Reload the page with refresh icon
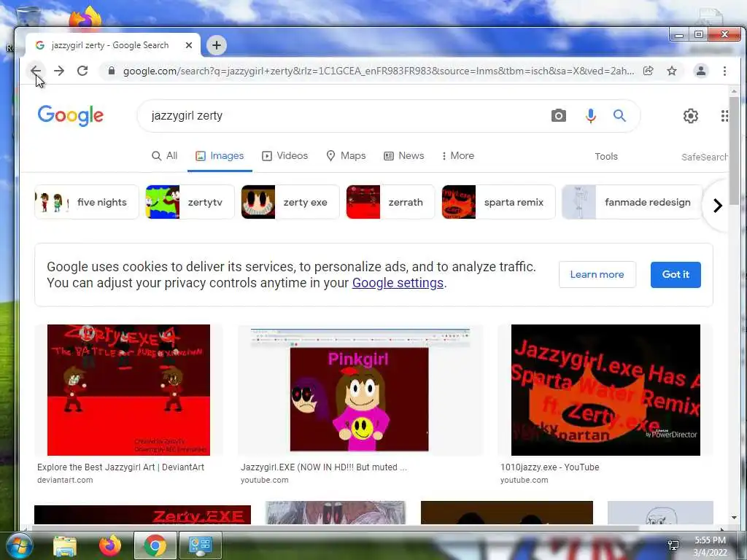This screenshot has height=560, width=747. tap(82, 71)
